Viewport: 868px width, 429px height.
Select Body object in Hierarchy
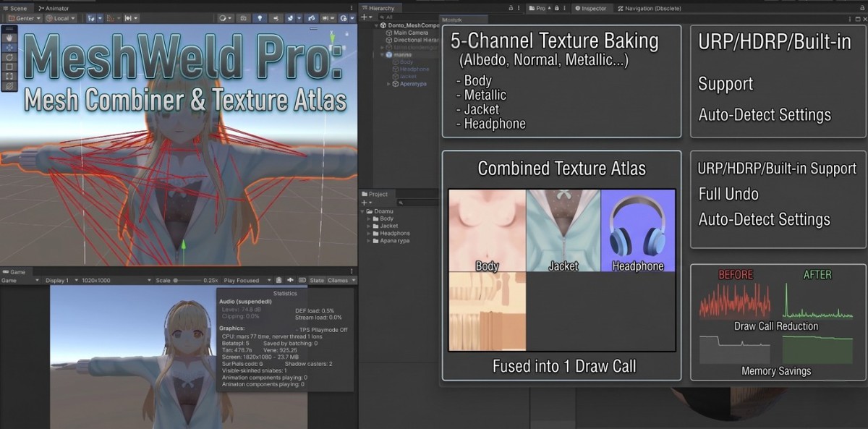tap(407, 62)
